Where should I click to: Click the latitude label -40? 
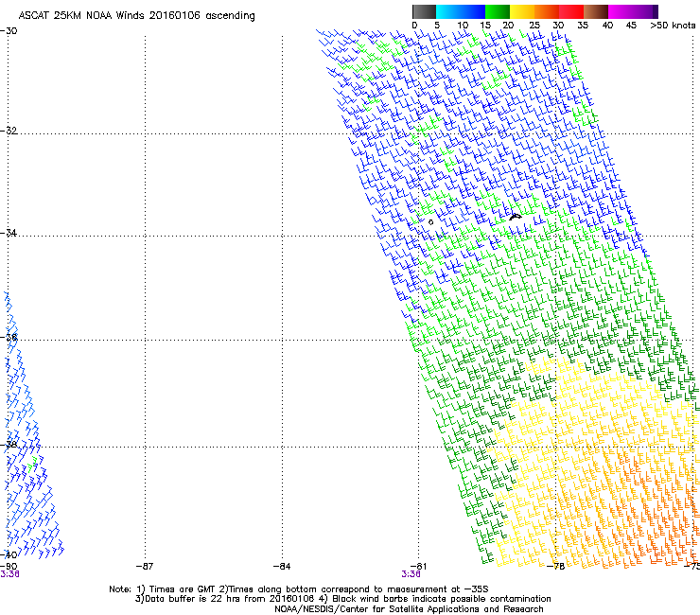(9, 554)
